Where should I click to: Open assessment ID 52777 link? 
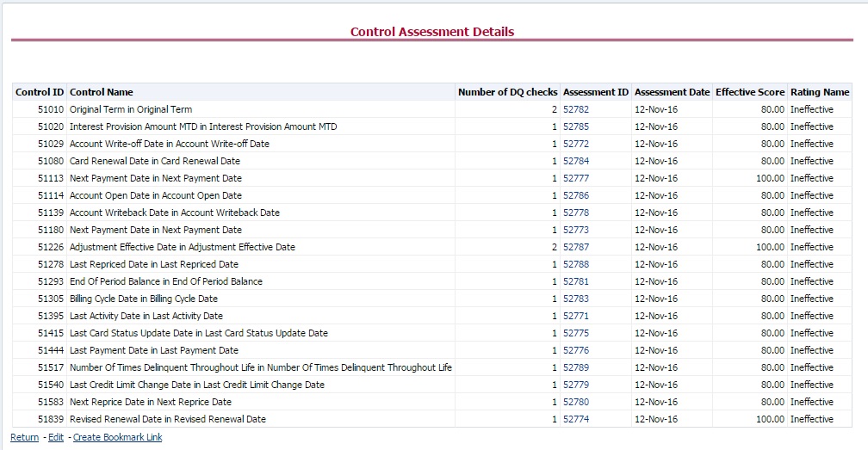(x=576, y=178)
